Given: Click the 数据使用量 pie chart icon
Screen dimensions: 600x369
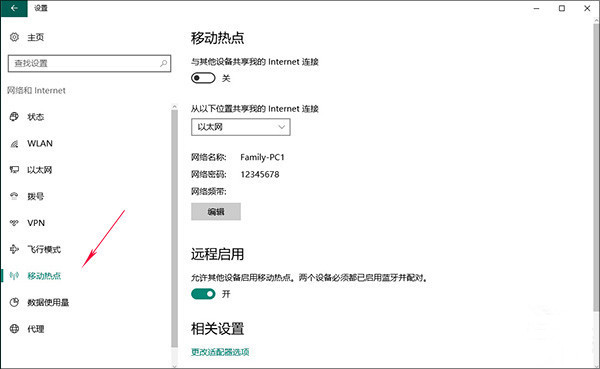Looking at the screenshot, I should tap(14, 302).
